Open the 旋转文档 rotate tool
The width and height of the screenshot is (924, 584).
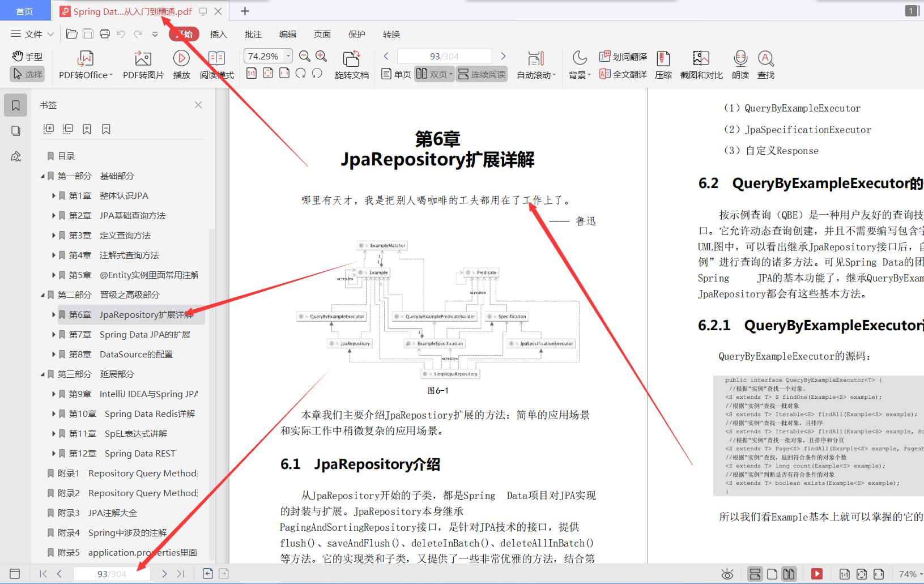(x=351, y=59)
